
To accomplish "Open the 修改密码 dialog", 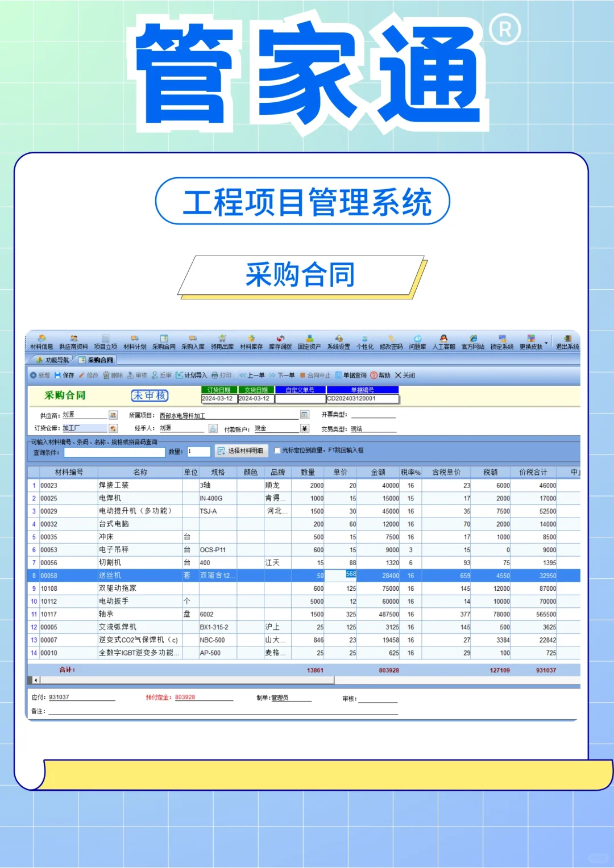I will click(x=391, y=342).
